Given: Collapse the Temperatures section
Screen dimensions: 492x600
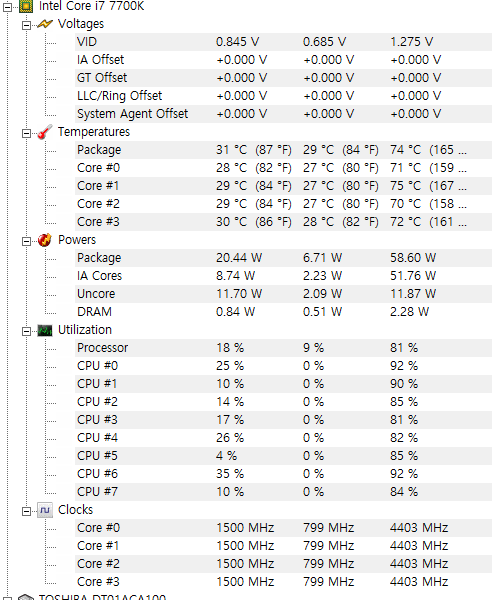Looking at the screenshot, I should pyautogui.click(x=26, y=133).
